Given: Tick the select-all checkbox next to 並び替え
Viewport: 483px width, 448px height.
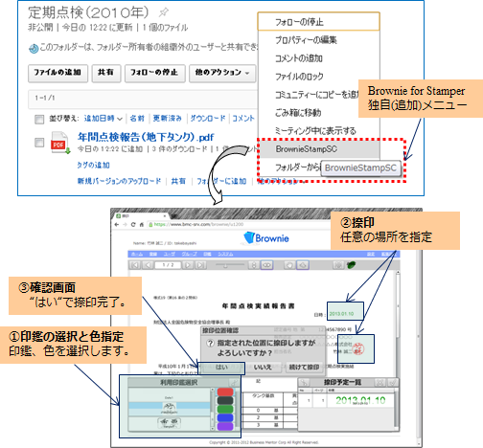Looking at the screenshot, I should [39, 120].
